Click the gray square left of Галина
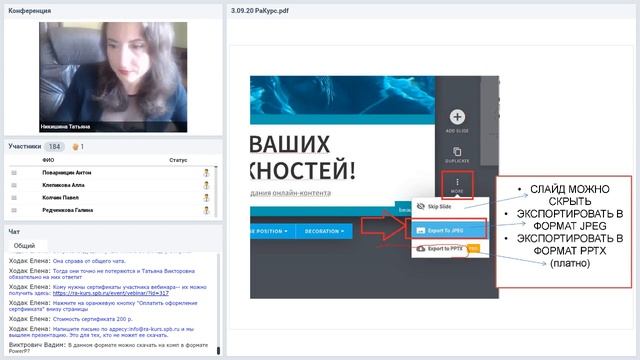 [x=14, y=211]
